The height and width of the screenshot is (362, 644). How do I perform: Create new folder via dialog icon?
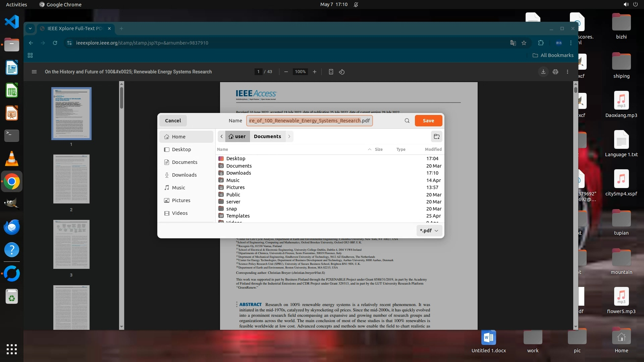tap(436, 136)
